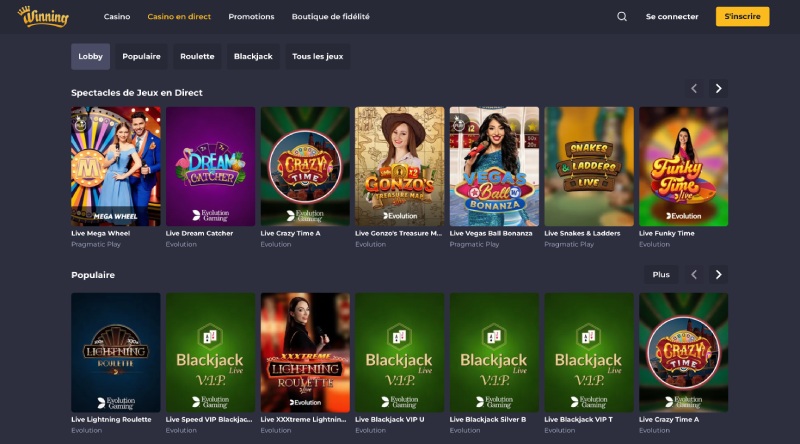Click the 'Live Blackjack VIP U' title

pyautogui.click(x=389, y=420)
